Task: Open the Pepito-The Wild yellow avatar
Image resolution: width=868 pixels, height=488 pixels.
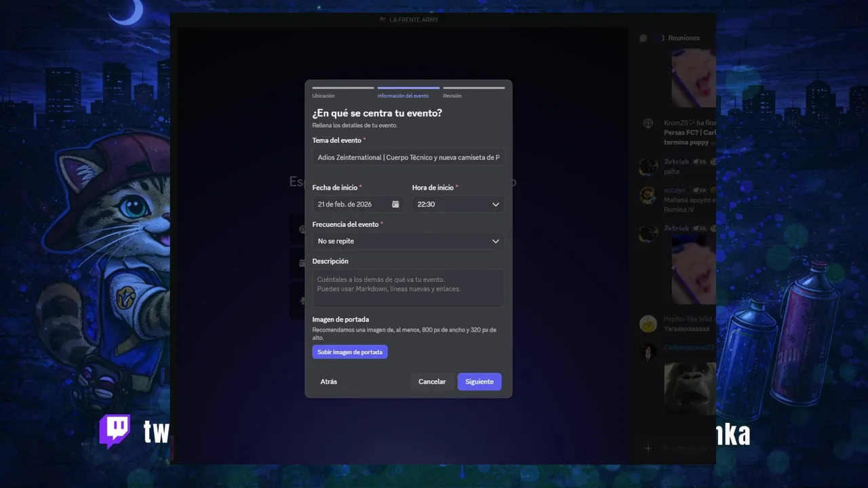Action: (648, 324)
